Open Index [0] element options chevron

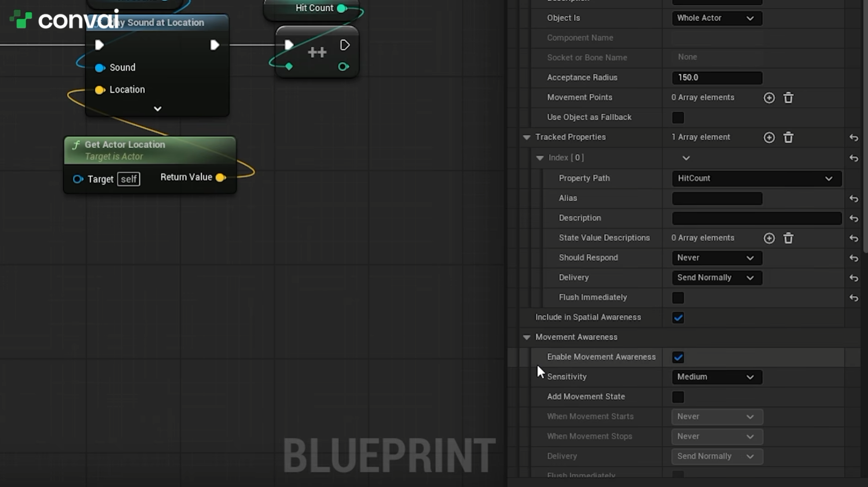point(686,158)
